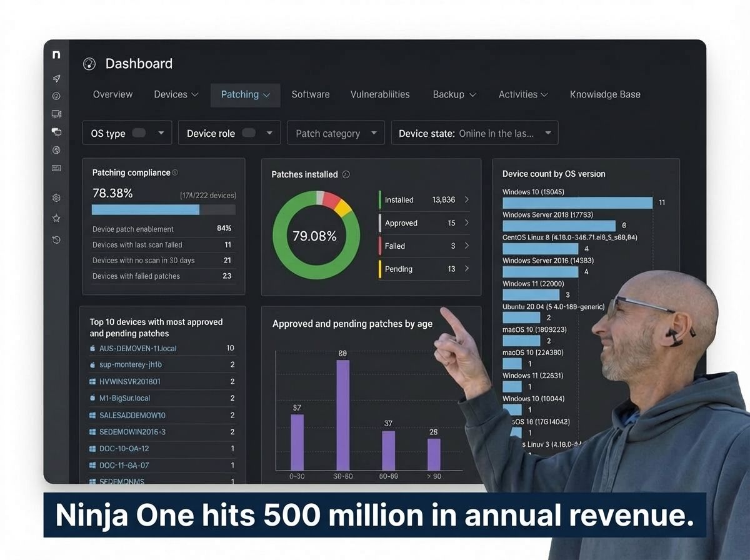Image resolution: width=750 pixels, height=560 pixels.
Task: Click the Apple icon beside sup-monterey-jh1b
Action: [x=92, y=364]
